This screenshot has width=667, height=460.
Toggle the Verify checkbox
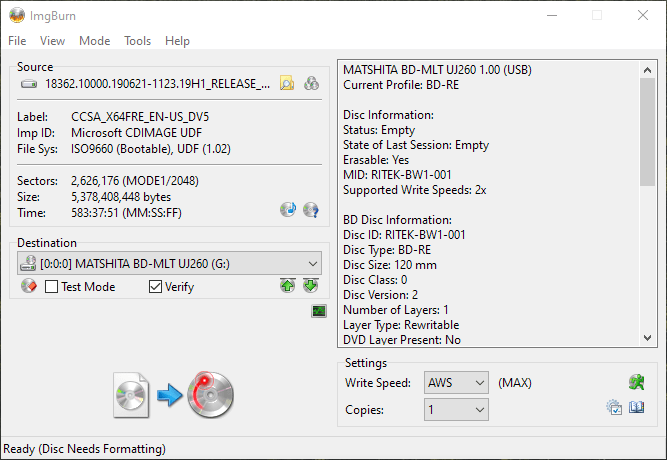tap(155, 286)
